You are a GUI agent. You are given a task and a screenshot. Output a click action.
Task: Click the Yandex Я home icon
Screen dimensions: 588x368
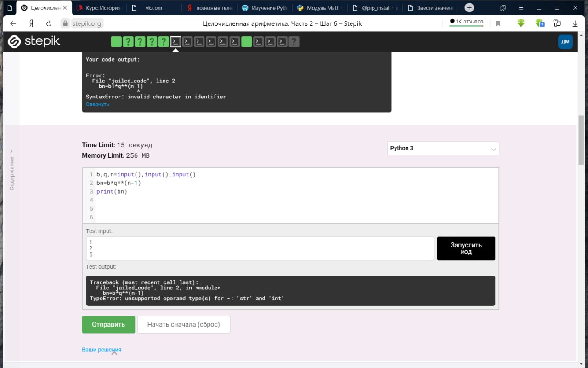[x=31, y=23]
